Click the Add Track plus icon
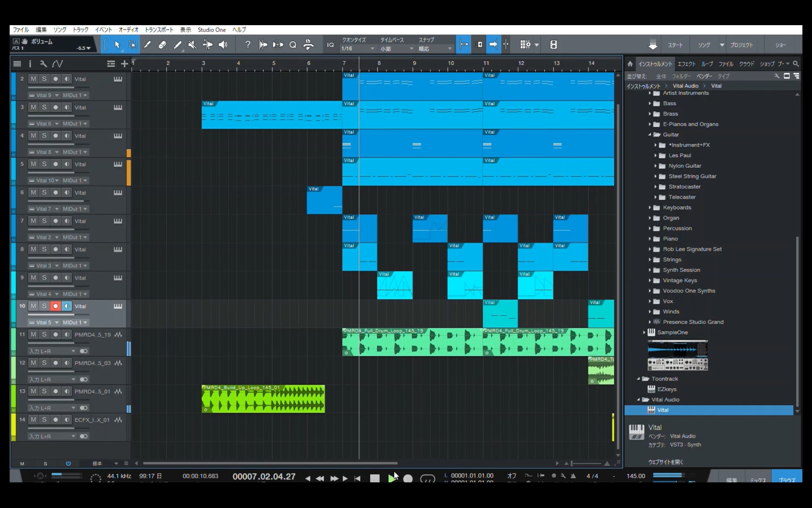The width and height of the screenshot is (812, 508). pos(124,64)
